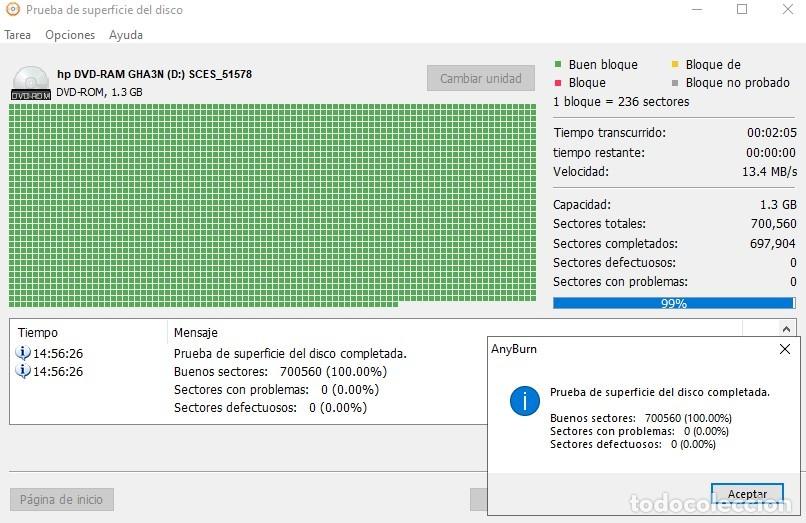Minimize the Prueba de superficie window
The image size is (806, 523).
(x=697, y=9)
